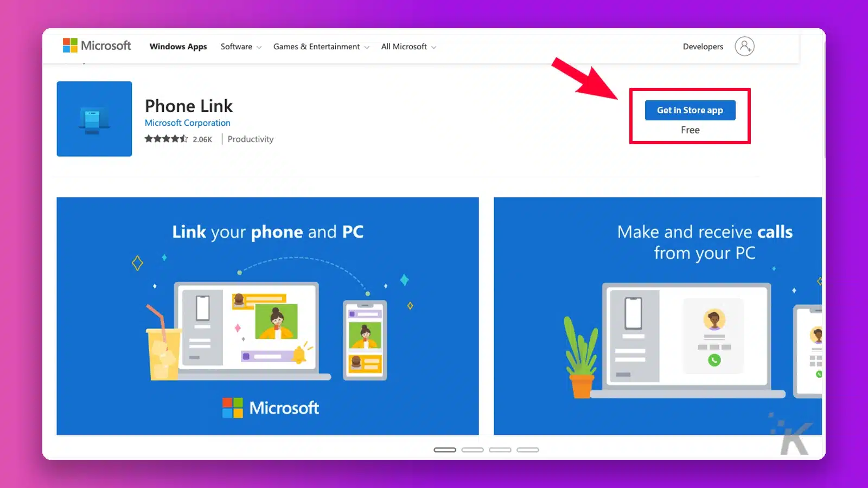Open the Link your phone and PC screenshot
The height and width of the screenshot is (488, 868).
pyautogui.click(x=267, y=316)
